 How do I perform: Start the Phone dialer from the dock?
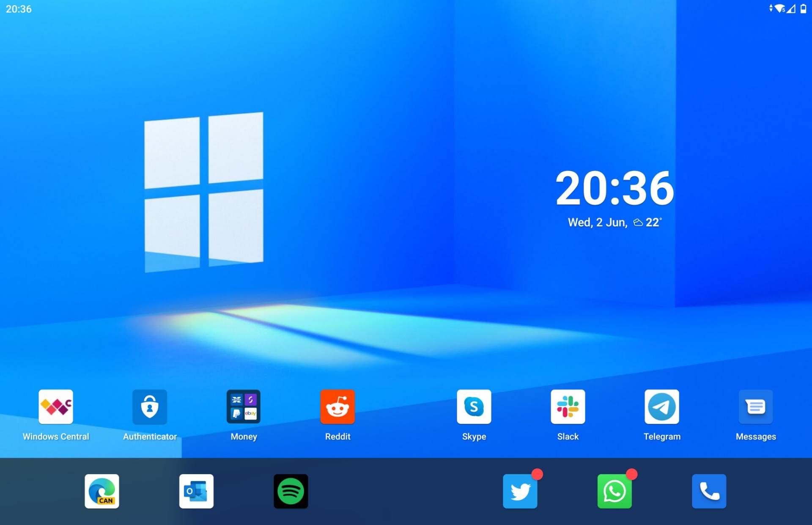(x=709, y=492)
